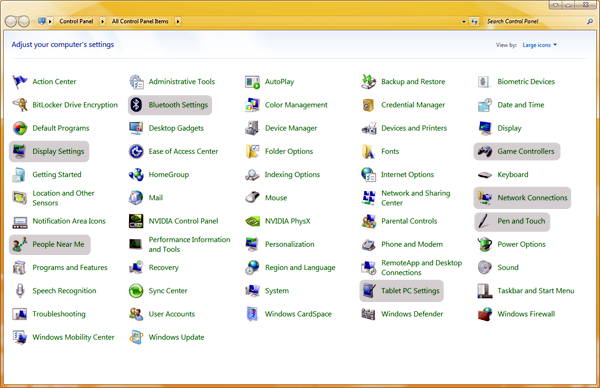Open the View by Large icons dropdown
The image size is (600, 388).
pyautogui.click(x=540, y=45)
